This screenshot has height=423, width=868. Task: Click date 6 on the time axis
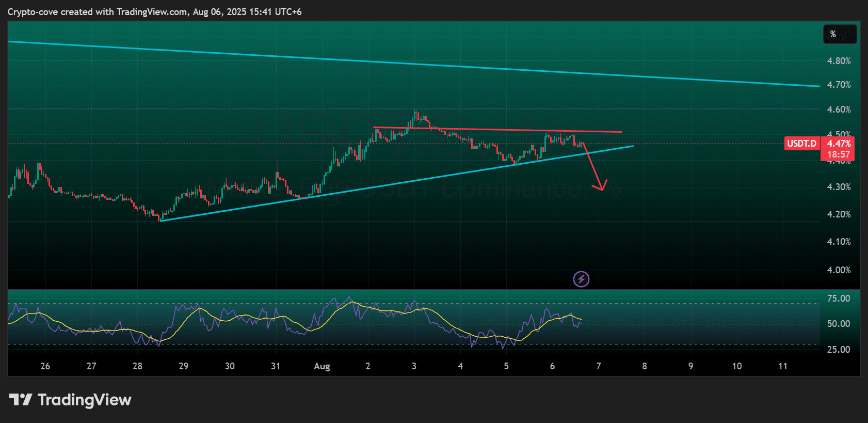(552, 366)
